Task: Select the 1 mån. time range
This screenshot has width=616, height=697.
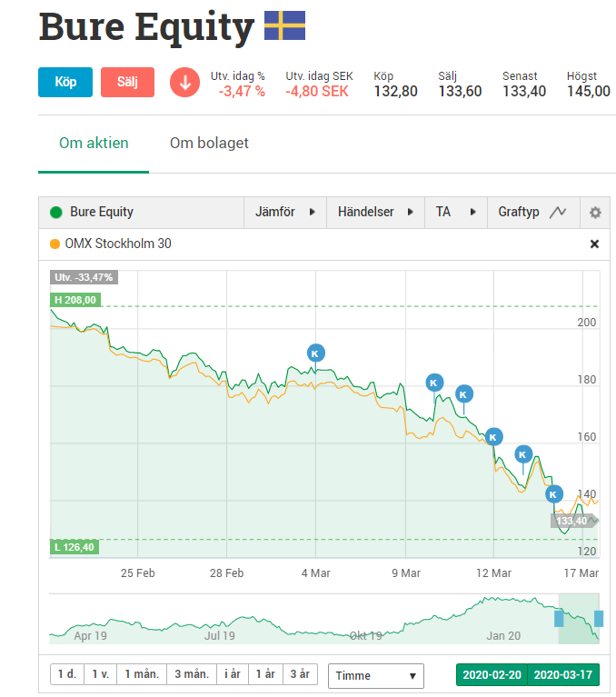Action: point(142,674)
